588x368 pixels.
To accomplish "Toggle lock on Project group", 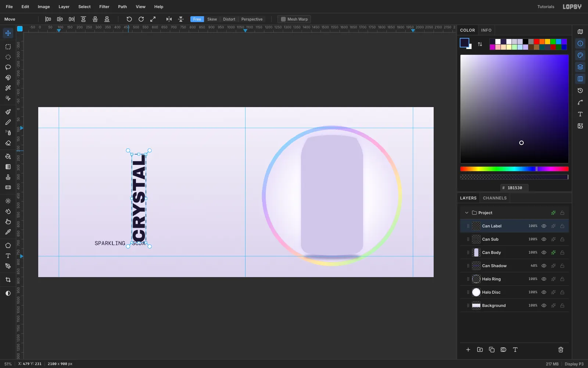I will coord(562,213).
